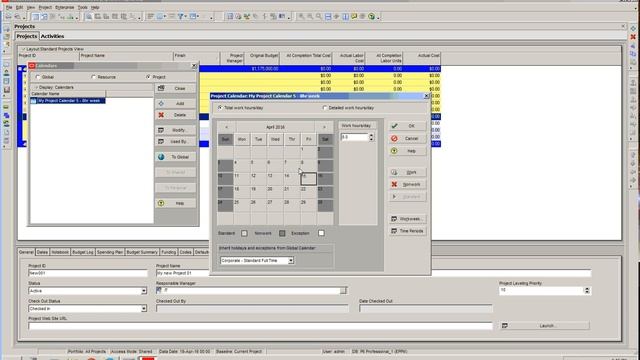The height and width of the screenshot is (360, 640).
Task: Select Total work hours/day radio option
Action: pos(220,108)
